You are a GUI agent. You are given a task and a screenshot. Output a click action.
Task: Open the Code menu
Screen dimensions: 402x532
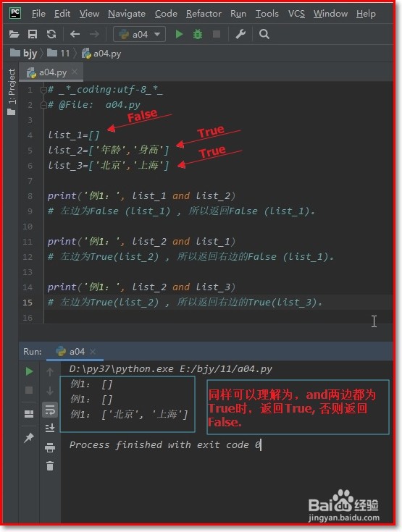(166, 14)
